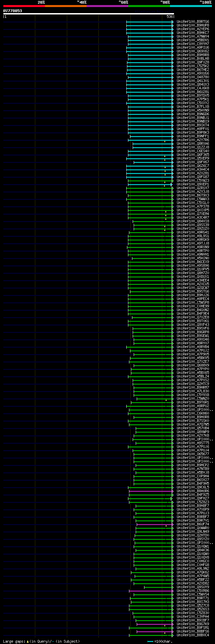Click the UniRef100_B8BFS6 label
215x644 pixels.
[193, 632]
